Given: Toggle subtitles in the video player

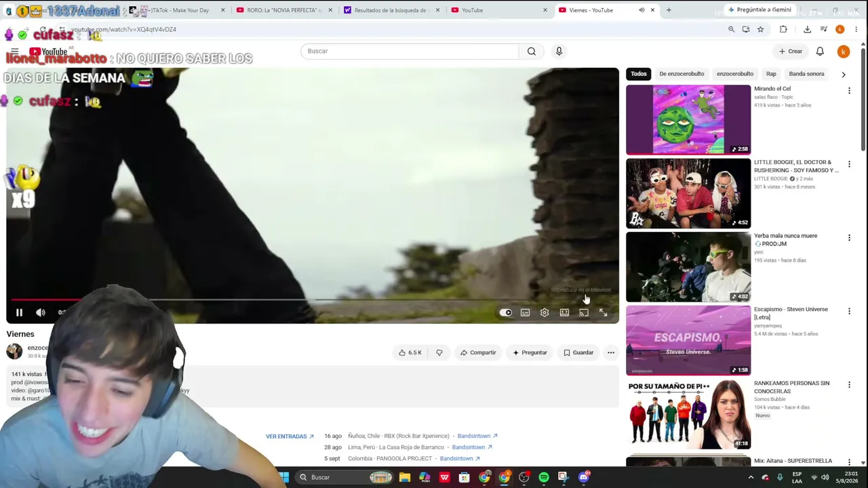Looking at the screenshot, I should click(525, 312).
